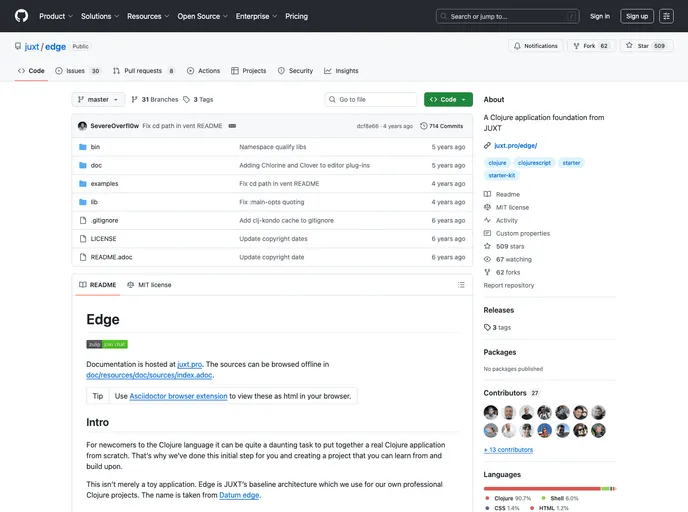Image resolution: width=688 pixels, height=512 pixels.
Task: Click the Search or jump to field
Action: tap(507, 16)
